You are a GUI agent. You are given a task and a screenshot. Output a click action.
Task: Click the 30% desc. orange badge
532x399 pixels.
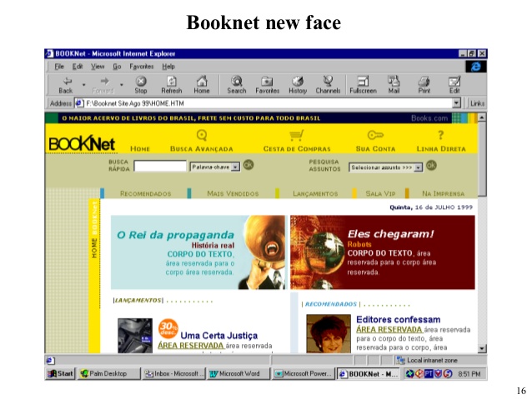(x=168, y=328)
